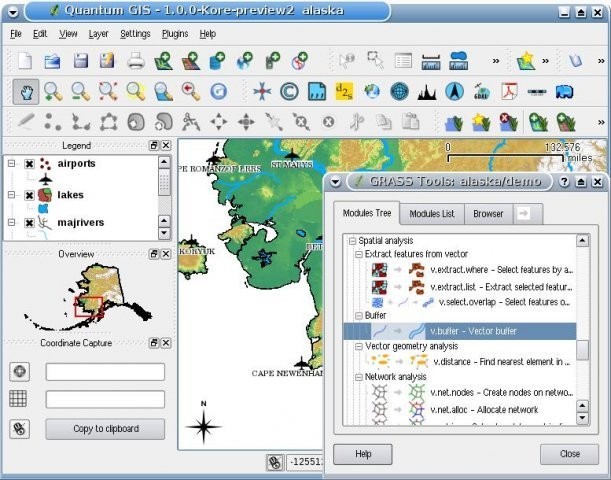Viewport: 611px width, 480px height.
Task: Collapse the lakes layer in Legend
Action: point(11,194)
